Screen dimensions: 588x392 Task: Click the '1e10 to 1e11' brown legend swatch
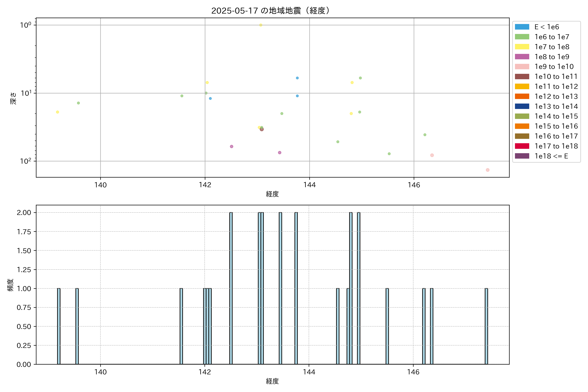point(522,76)
